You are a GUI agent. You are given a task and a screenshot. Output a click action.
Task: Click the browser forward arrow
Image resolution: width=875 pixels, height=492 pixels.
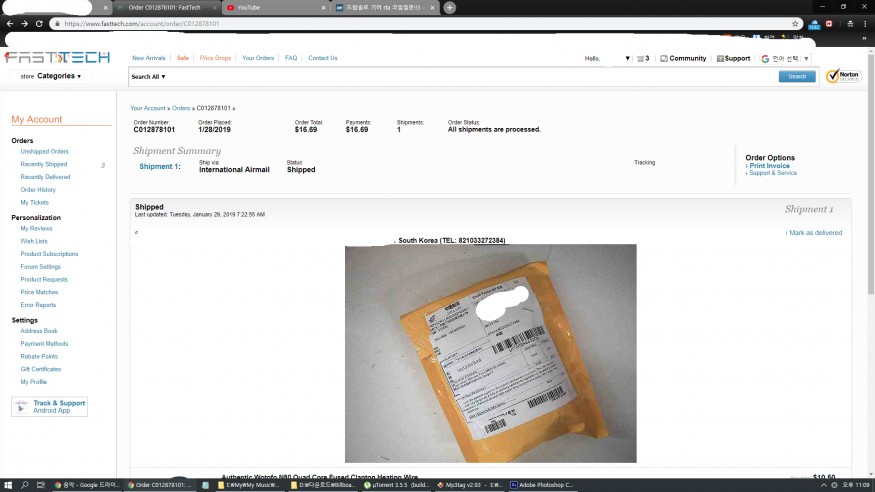pos(24,23)
